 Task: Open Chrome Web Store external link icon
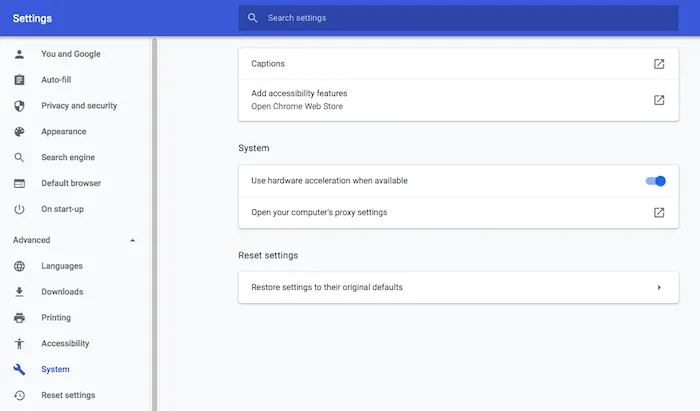click(x=659, y=100)
